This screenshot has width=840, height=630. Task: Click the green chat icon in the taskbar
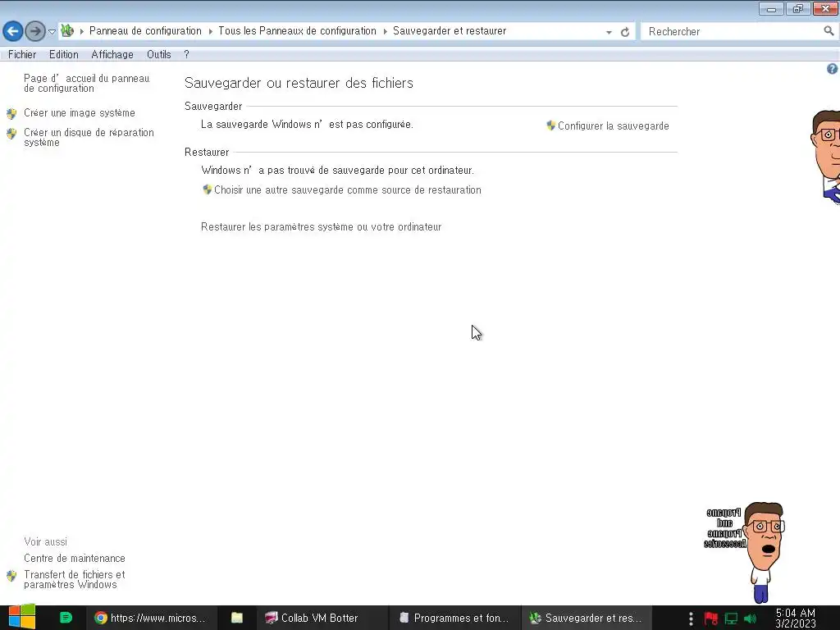66,618
